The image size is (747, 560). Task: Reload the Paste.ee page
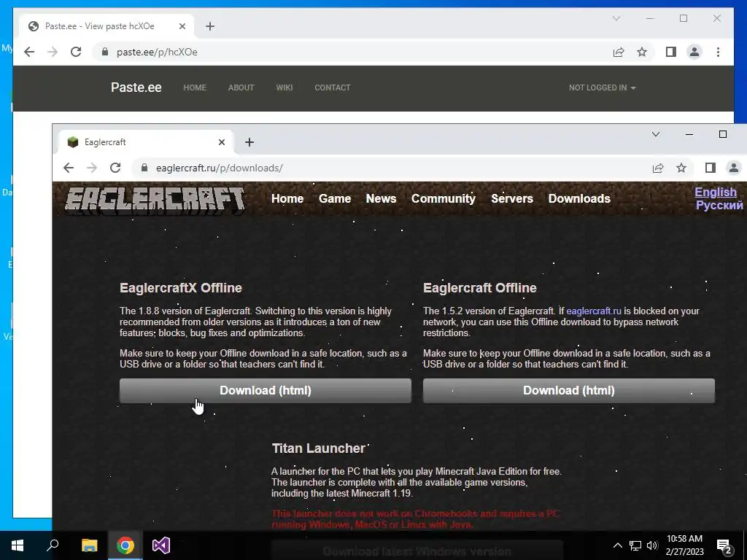pyautogui.click(x=76, y=52)
